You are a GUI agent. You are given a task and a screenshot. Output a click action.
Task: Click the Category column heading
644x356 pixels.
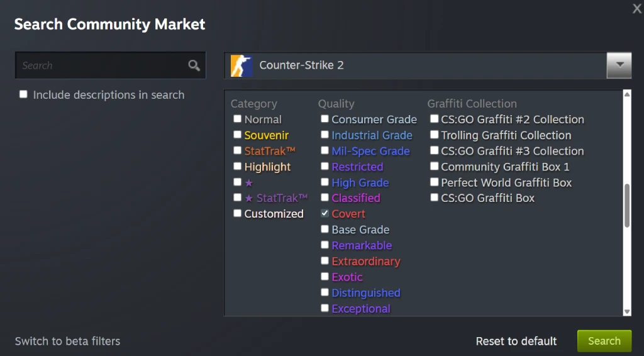click(x=254, y=104)
